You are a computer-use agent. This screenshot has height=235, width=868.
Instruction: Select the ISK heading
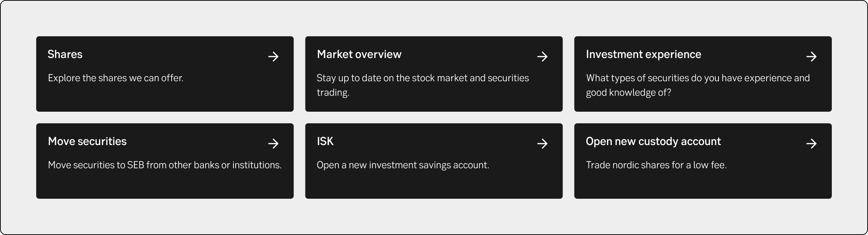point(325,141)
